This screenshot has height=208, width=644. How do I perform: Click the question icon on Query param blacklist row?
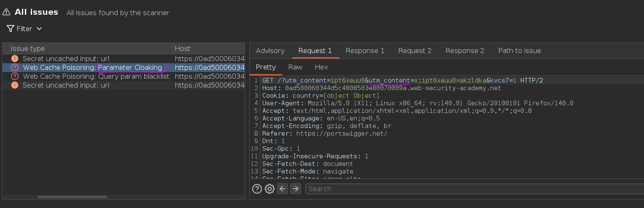[x=15, y=76]
